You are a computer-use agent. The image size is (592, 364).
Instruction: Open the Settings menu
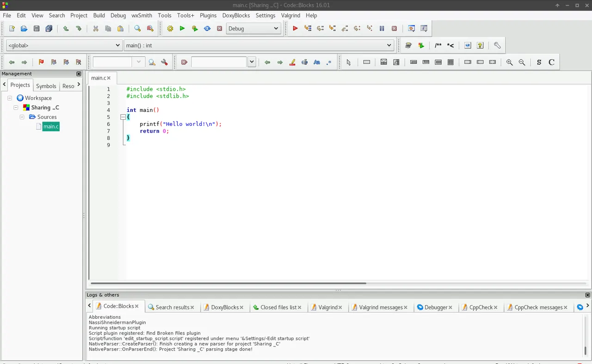[x=265, y=15]
